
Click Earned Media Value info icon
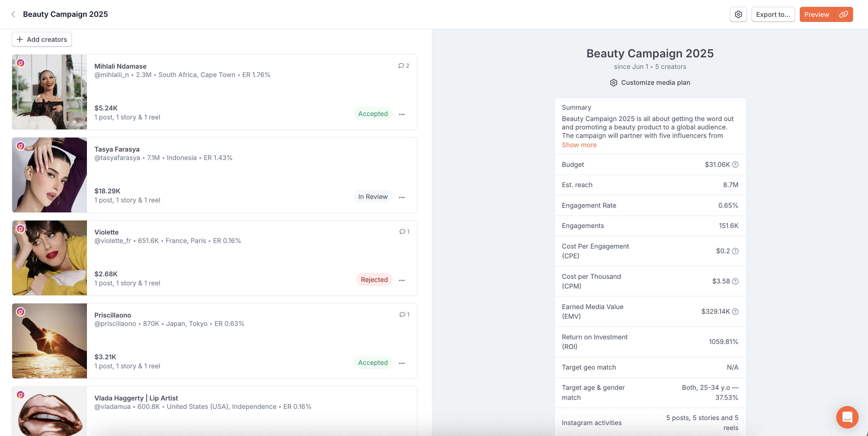[735, 312]
